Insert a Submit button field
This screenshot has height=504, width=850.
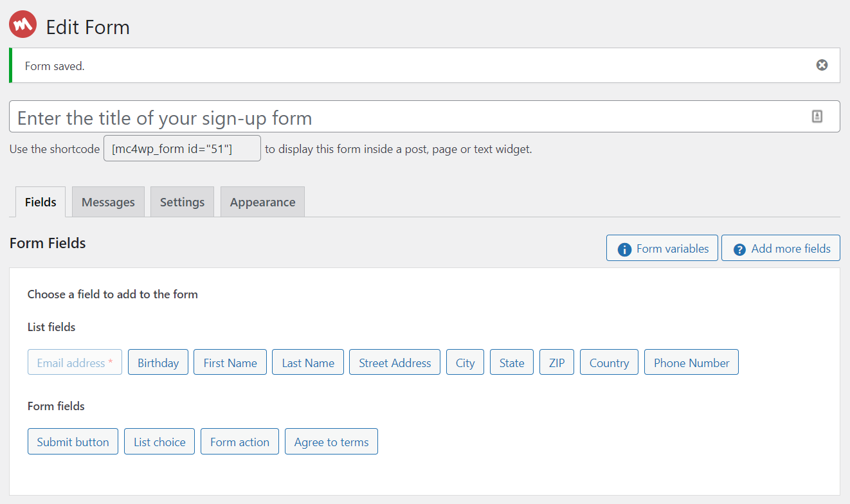73,442
